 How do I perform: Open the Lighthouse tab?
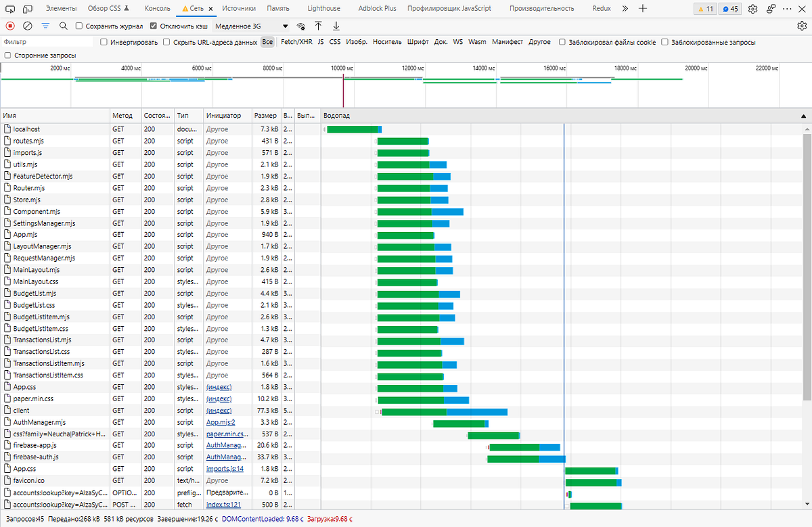click(323, 8)
